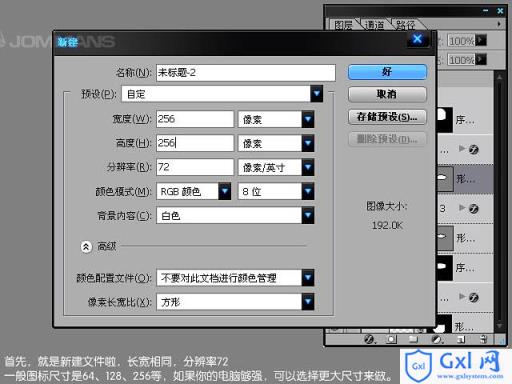Open the Layers panel flyout menu arrow
The height and width of the screenshot is (384, 512).
(x=499, y=24)
